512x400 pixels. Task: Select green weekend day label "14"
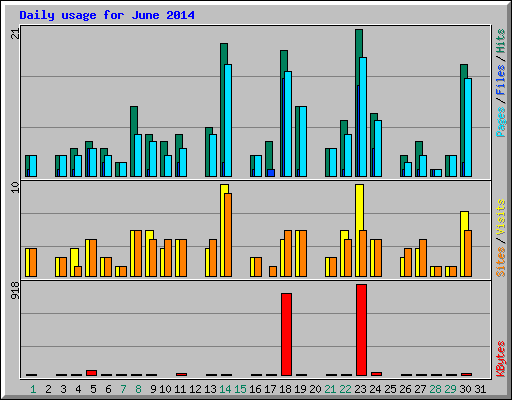(225, 389)
